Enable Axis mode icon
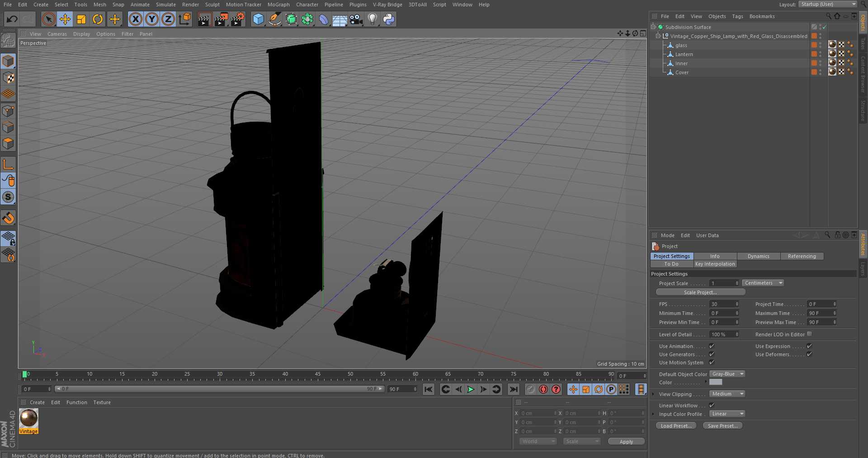Image resolution: width=868 pixels, height=458 pixels. point(8,164)
